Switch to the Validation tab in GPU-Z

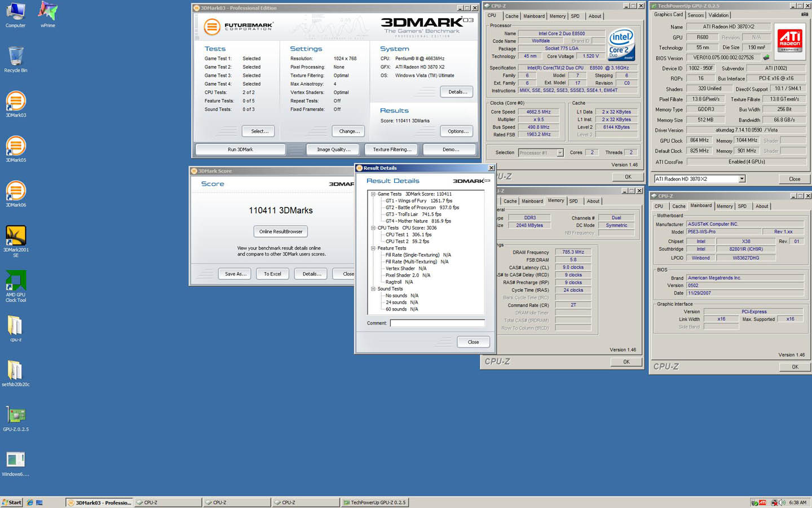(718, 15)
